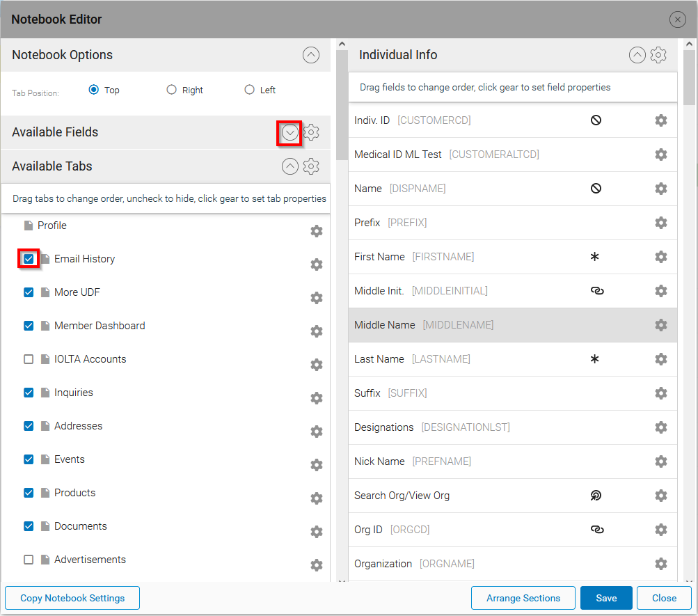Select Right tab position

click(171, 90)
